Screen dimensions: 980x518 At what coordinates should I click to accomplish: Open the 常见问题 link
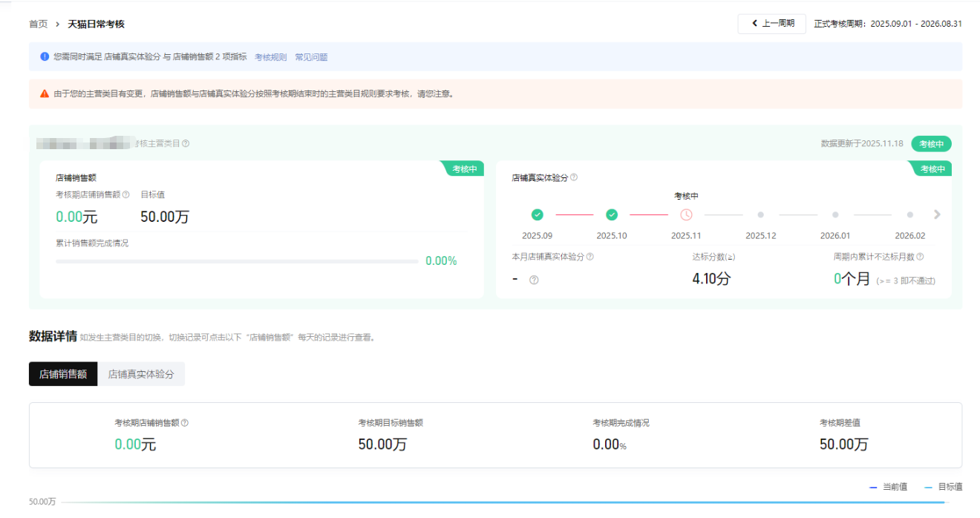pos(311,57)
